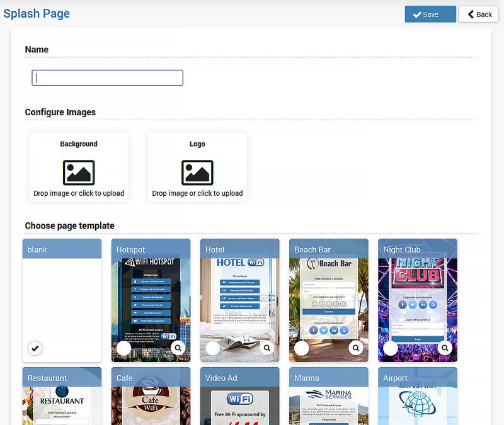Choose the Video Ad template thumbnail
This screenshot has height=425, width=504.
point(240,396)
